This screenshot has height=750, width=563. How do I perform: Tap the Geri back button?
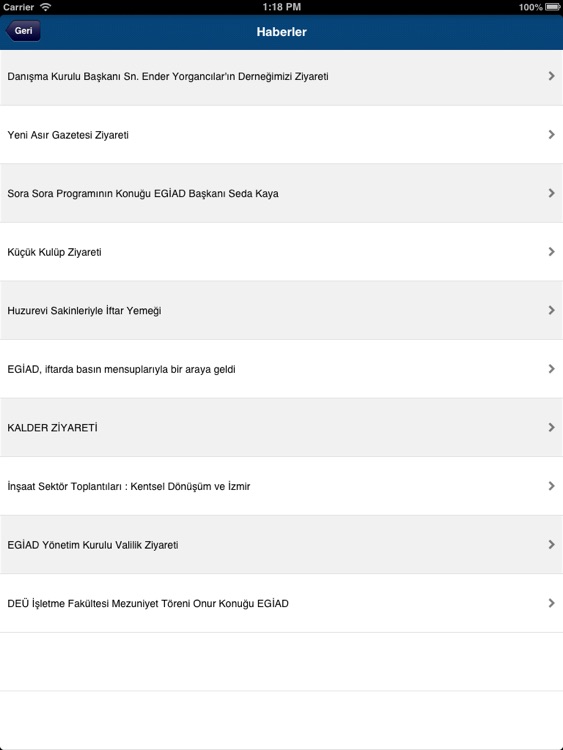[22, 31]
